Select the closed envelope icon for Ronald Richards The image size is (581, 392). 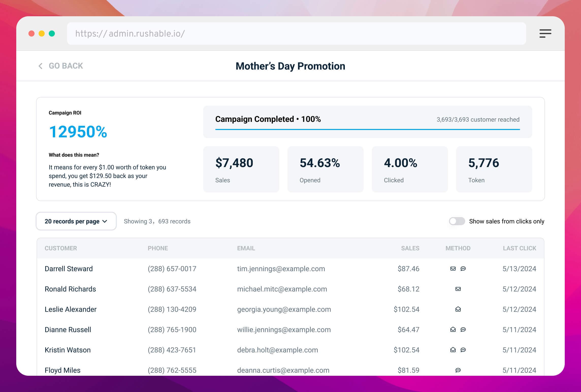(458, 289)
